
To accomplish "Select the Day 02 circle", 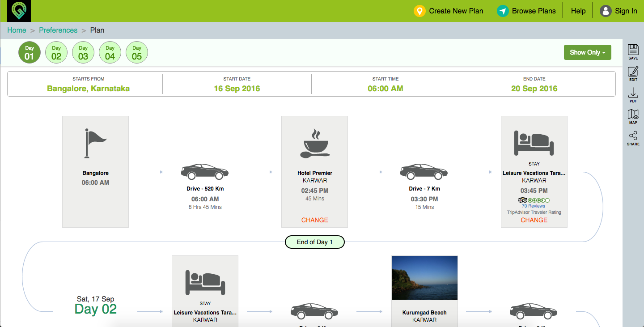I will pyautogui.click(x=56, y=52).
